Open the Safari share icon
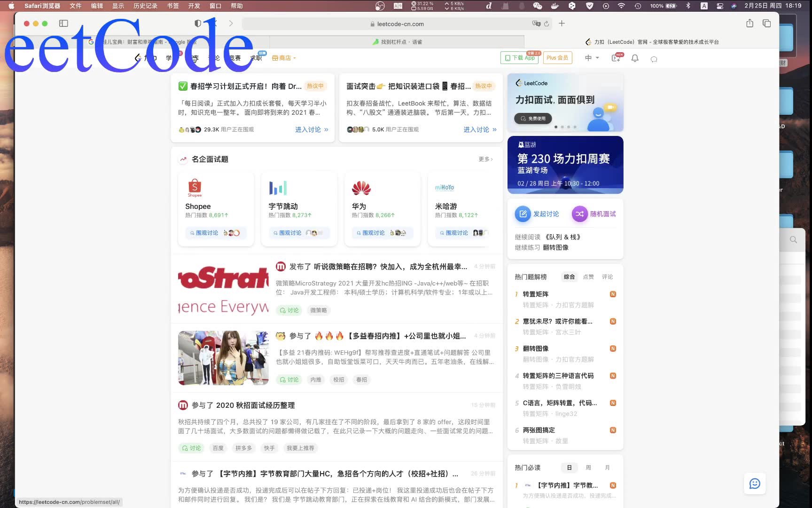Viewport: 812px width, 508px height. (x=750, y=23)
